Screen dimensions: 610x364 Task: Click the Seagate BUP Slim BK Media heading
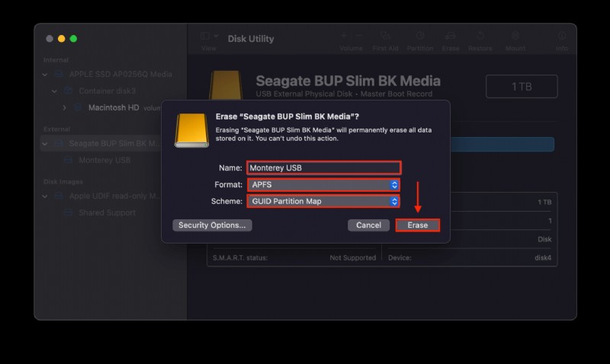click(x=348, y=81)
